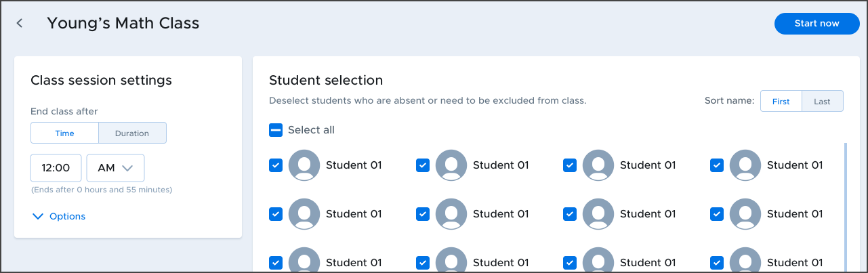Select the Time tab
Viewport: 868px width, 273px height.
pyautogui.click(x=64, y=133)
